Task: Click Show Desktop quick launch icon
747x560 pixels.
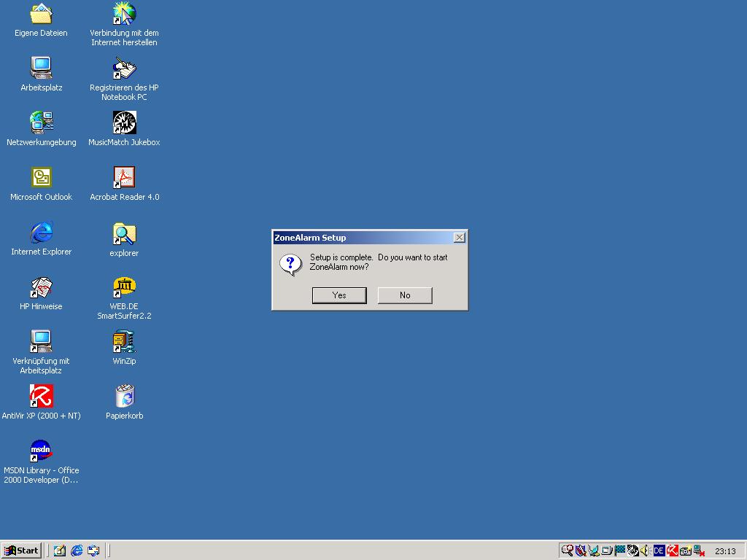Action: coord(60,551)
